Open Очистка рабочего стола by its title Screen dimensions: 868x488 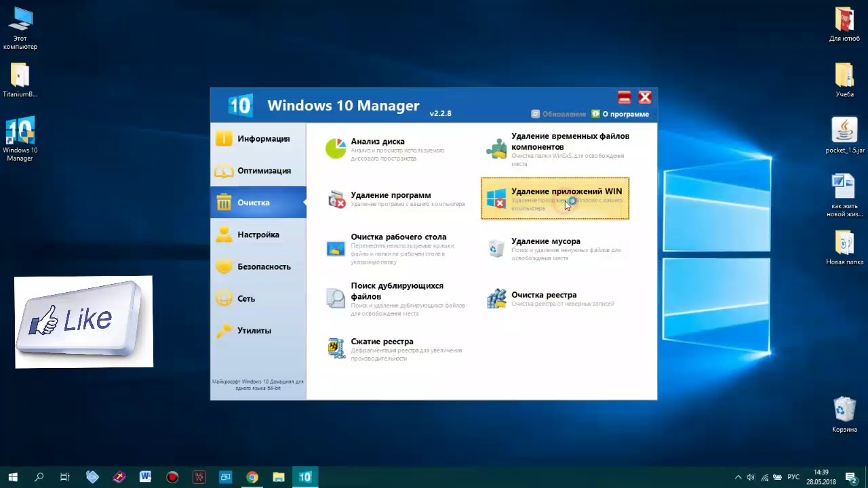pyautogui.click(x=399, y=237)
